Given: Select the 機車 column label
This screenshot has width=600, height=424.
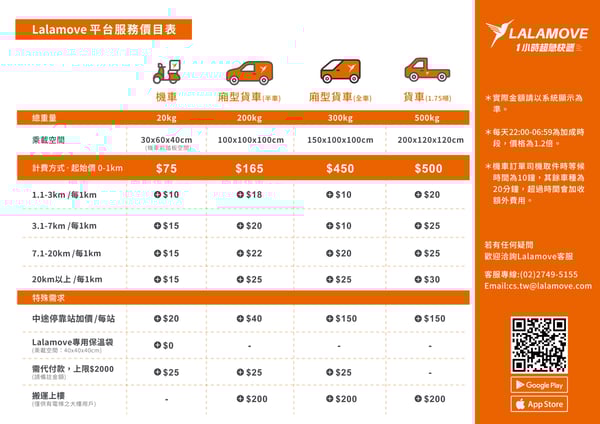Looking at the screenshot, I should point(166,97).
